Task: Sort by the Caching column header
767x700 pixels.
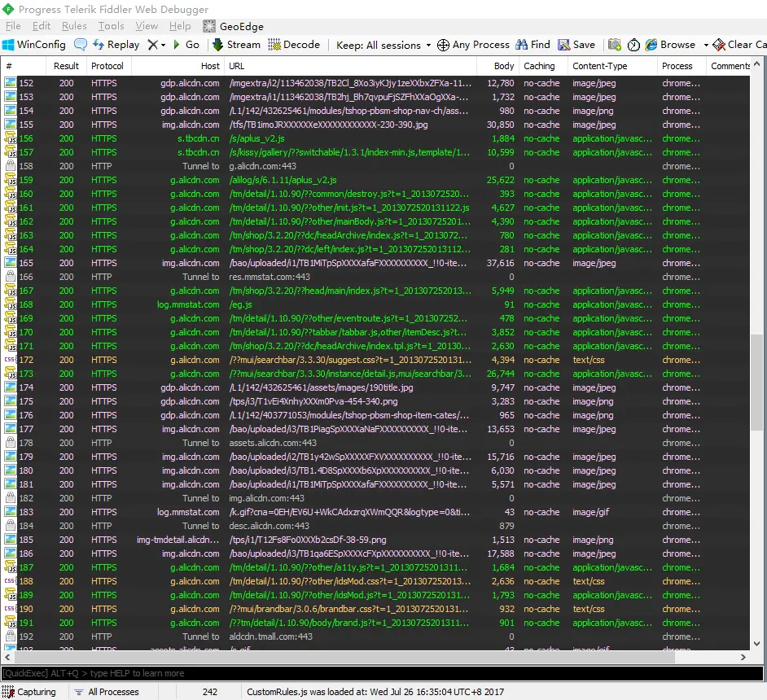Action: point(543,66)
